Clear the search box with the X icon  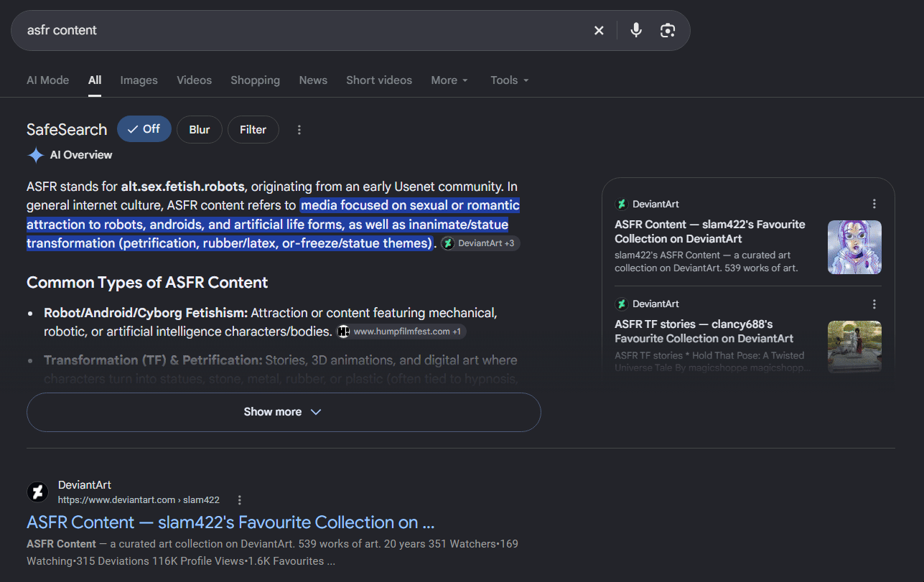click(599, 30)
